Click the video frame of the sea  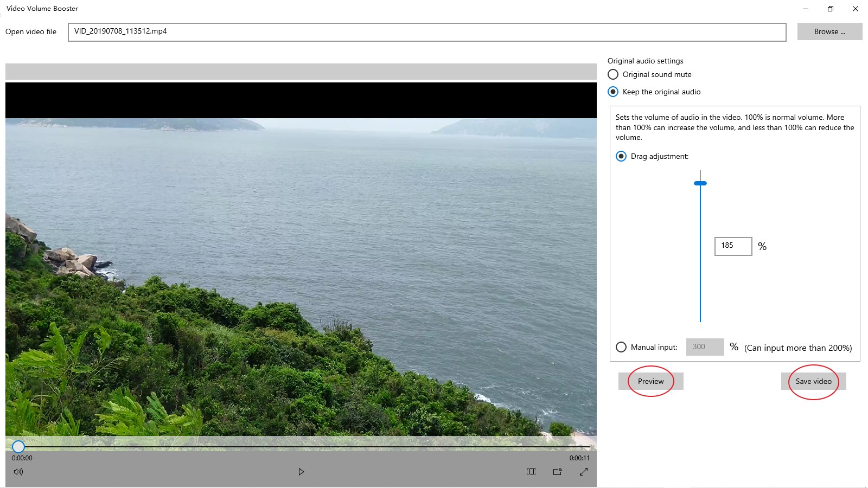pos(301,277)
